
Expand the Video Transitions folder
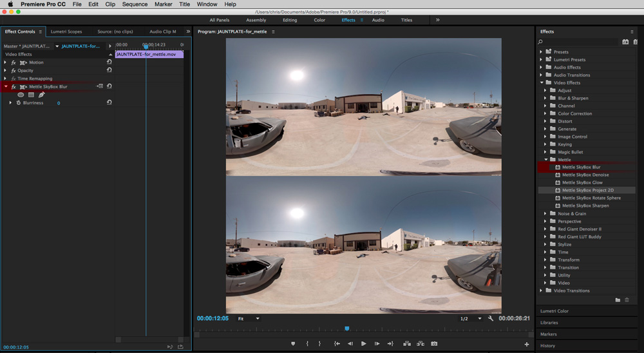click(x=541, y=291)
